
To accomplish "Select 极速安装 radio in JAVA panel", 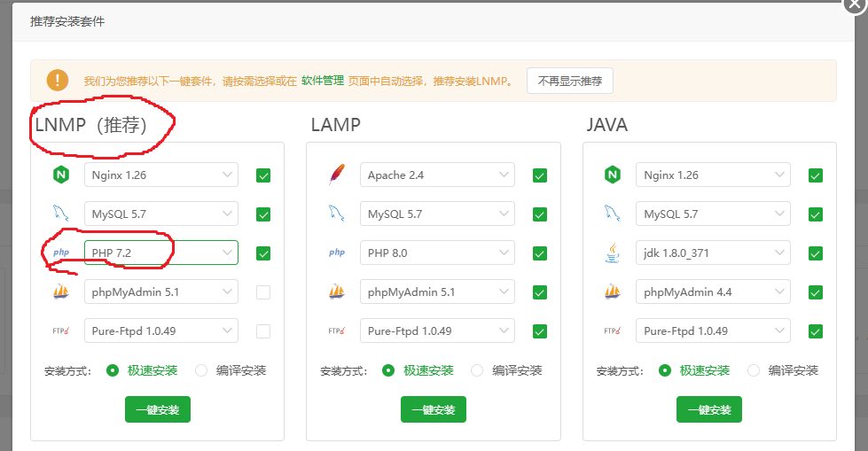I will pyautogui.click(x=665, y=370).
